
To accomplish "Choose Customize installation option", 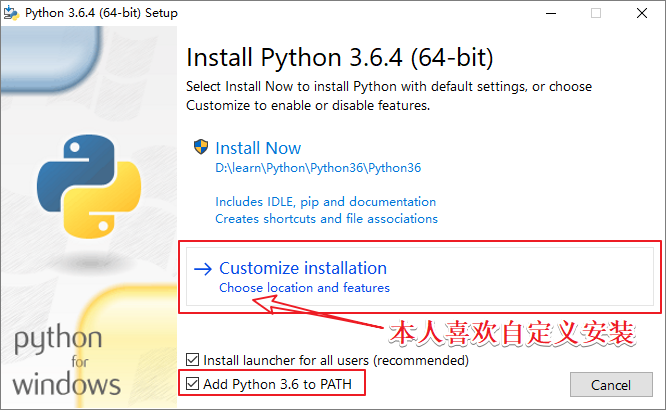I will point(302,268).
